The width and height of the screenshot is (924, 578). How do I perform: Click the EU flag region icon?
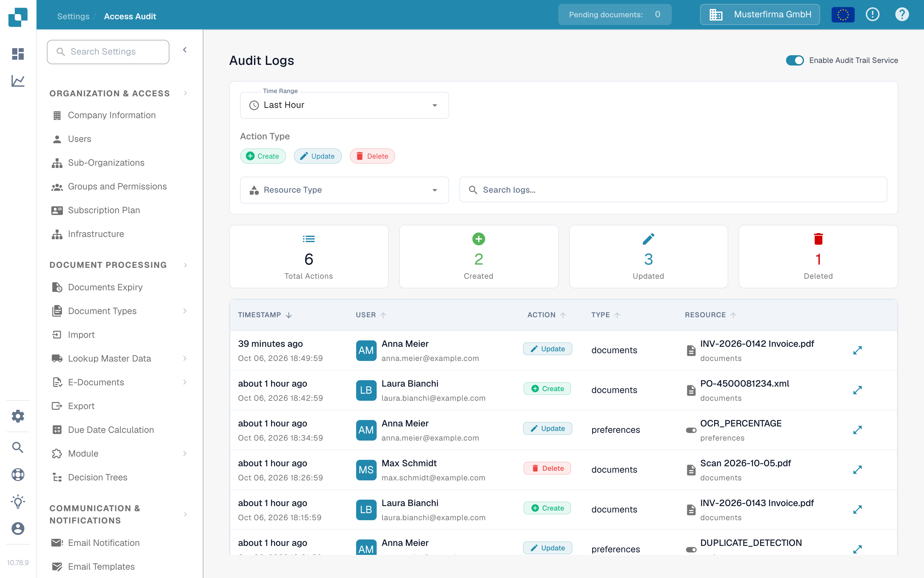843,14
